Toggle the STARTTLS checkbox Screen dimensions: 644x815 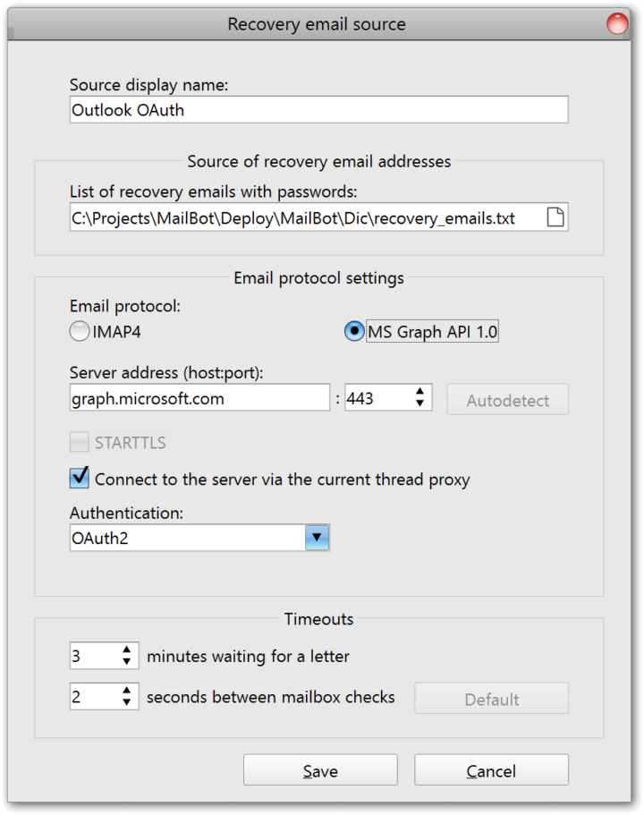(79, 441)
